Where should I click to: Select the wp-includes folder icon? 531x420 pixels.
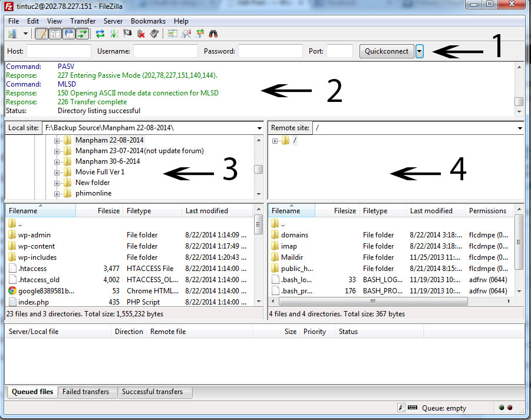(x=12, y=257)
